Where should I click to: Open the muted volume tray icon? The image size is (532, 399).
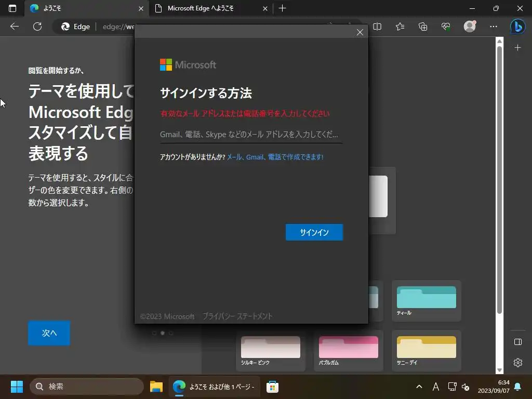(465, 387)
